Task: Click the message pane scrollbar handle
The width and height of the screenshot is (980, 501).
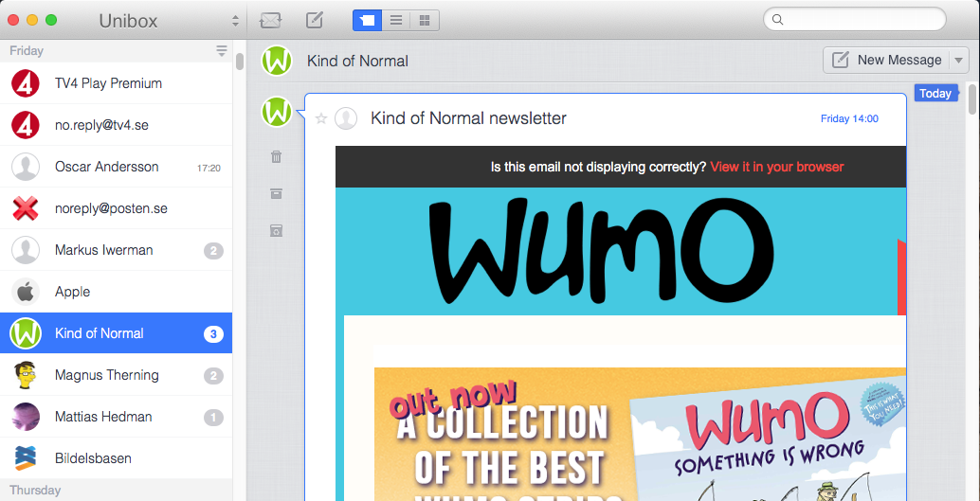Action: click(972, 99)
